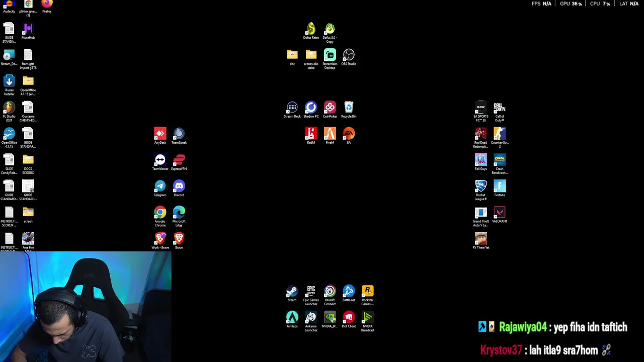The image size is (644, 362).
Task: Launch NVIDIA Broadcast
Action: pos(368,322)
